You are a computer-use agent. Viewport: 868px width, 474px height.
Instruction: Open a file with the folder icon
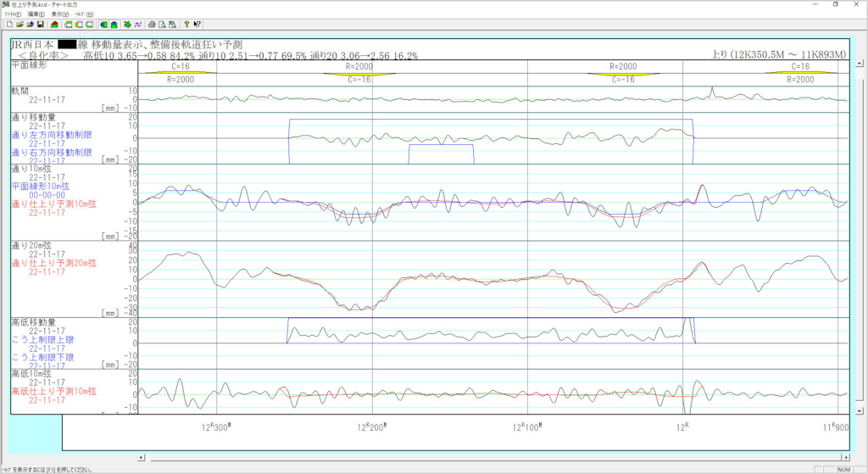[19, 25]
